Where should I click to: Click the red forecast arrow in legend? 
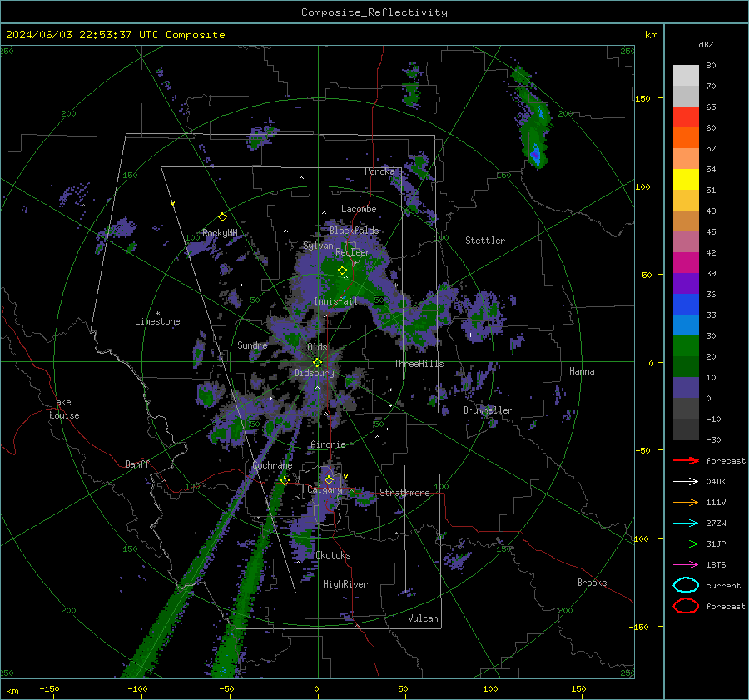[x=686, y=460]
